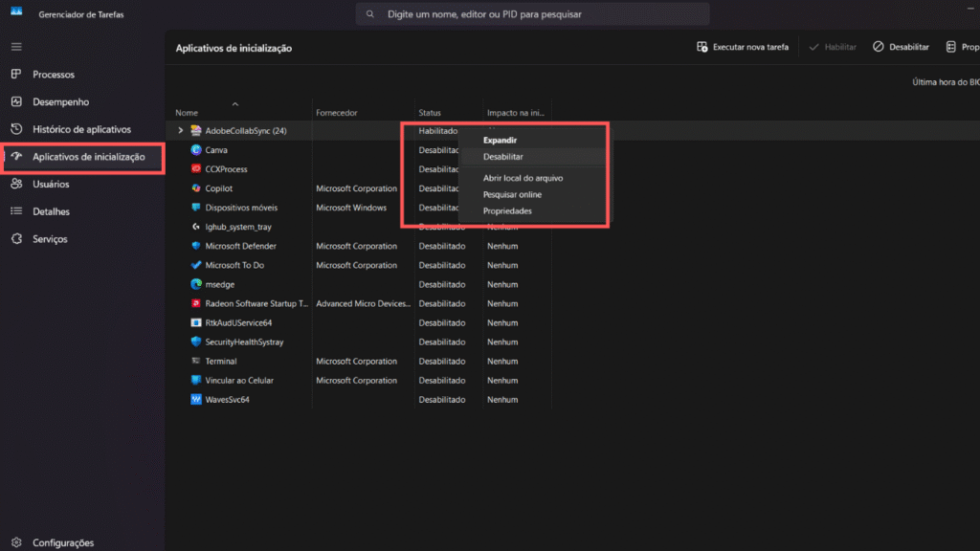Open the hamburger navigation menu
980x551 pixels.
tap(16, 47)
